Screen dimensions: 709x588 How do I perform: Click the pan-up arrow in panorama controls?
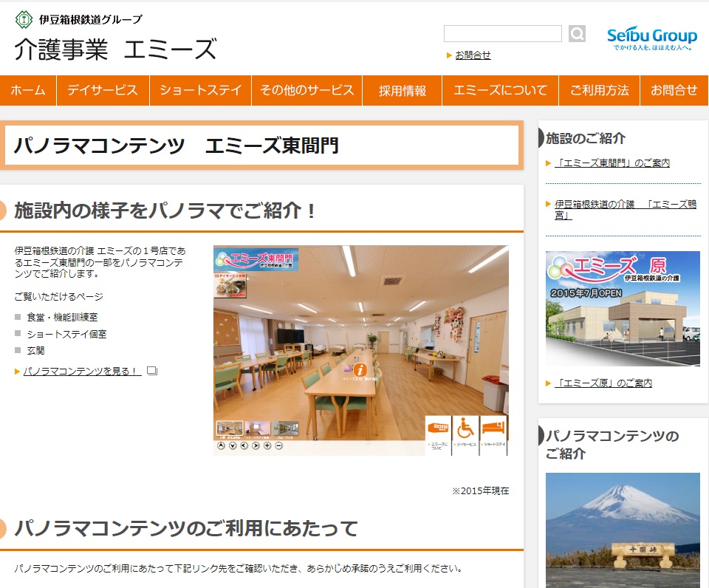click(221, 445)
